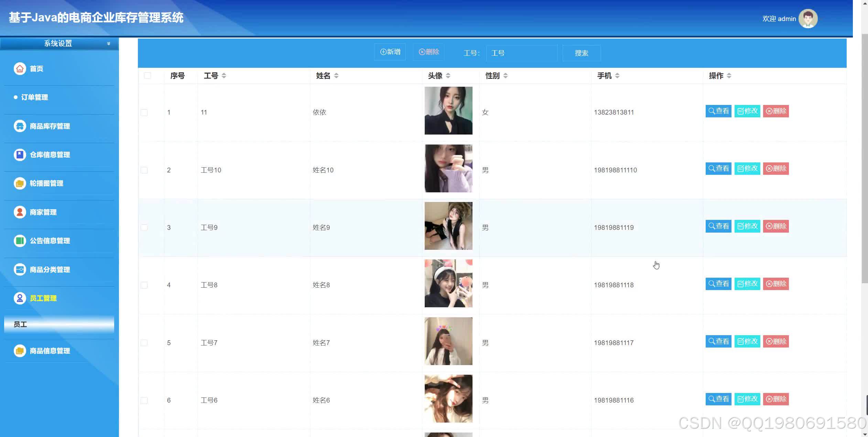Sort the 手机 column with its arrows
Image resolution: width=868 pixels, height=437 pixels.
[618, 76]
